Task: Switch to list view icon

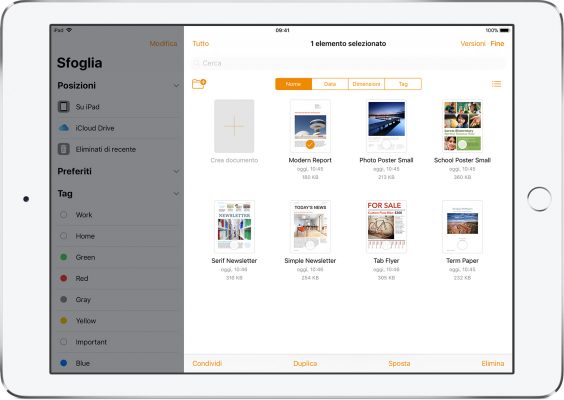Action: pos(496,84)
